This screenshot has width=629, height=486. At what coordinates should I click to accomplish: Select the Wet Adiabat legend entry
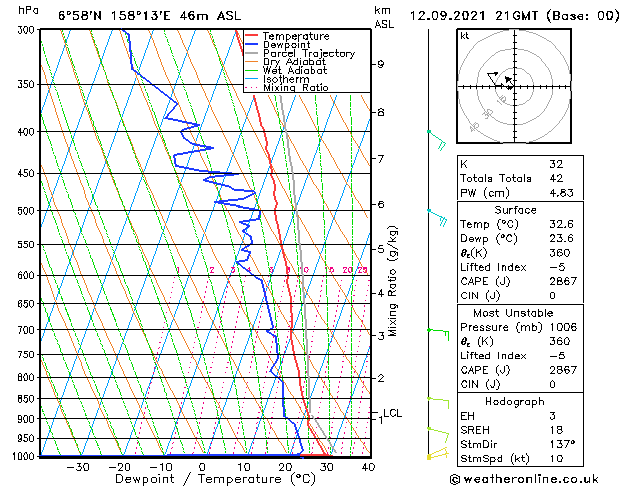295,70
